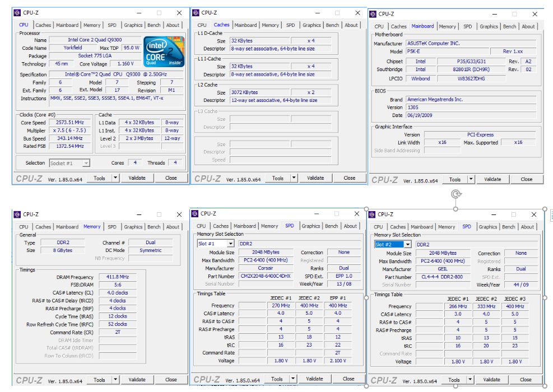Click the processor name Intel Core 2 Quad Q9300
Screen dimensions: 553x392
pyautogui.click(x=95, y=40)
